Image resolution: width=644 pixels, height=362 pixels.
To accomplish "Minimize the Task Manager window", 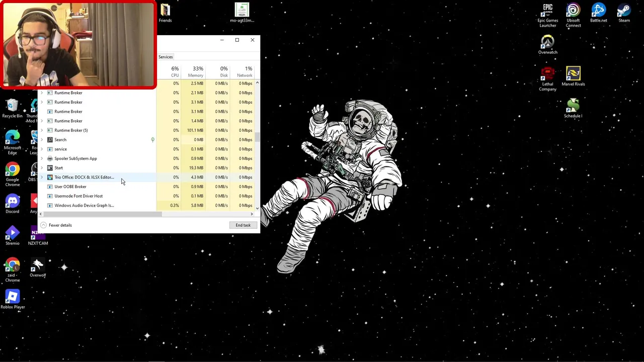I will [x=222, y=40].
